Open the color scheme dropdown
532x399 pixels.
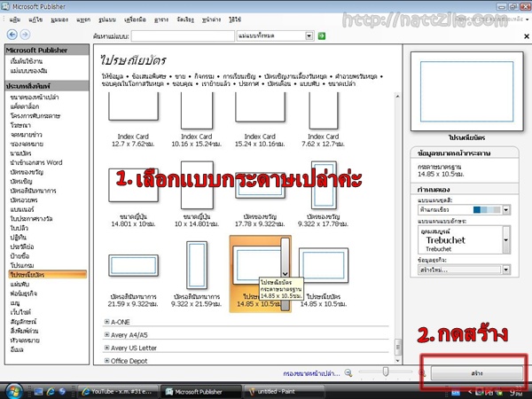click(506, 209)
